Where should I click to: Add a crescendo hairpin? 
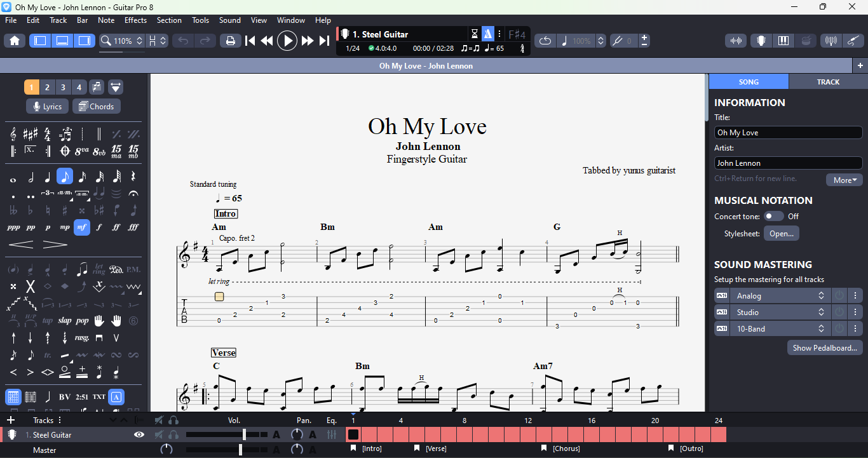point(21,245)
